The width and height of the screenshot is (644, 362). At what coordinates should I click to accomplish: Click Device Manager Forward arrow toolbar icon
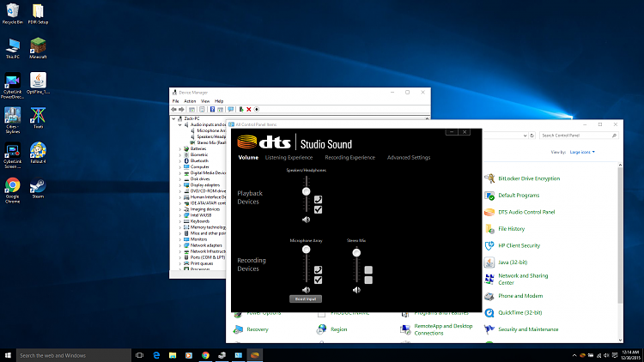[181, 110]
